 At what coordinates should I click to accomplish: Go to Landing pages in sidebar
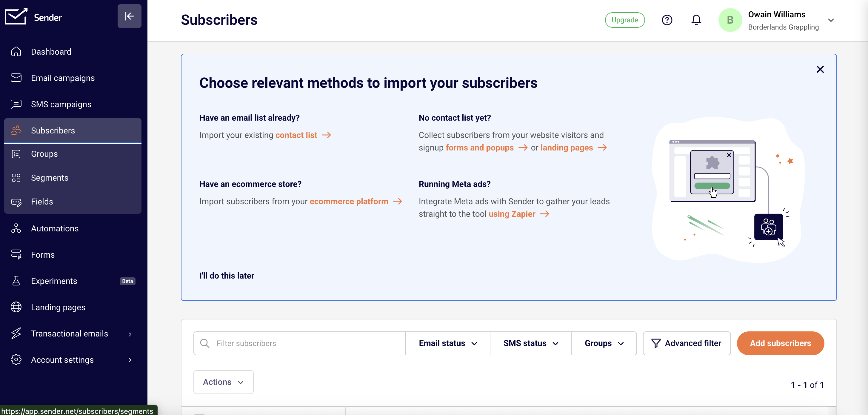(x=73, y=307)
